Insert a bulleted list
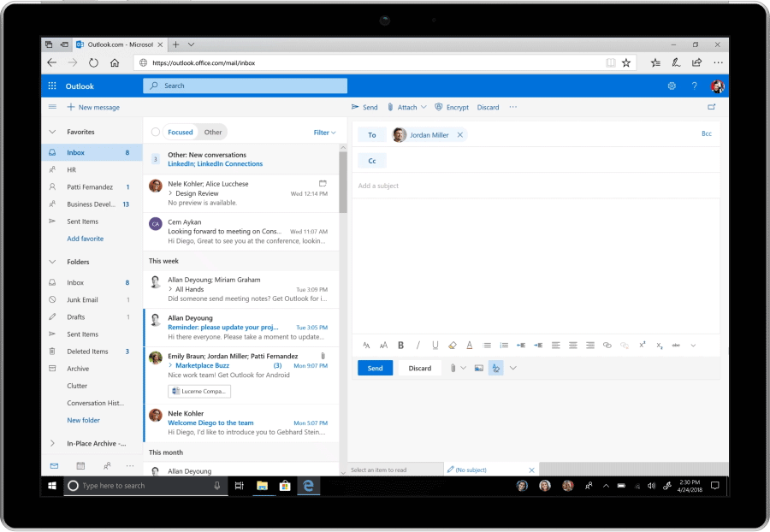The width and height of the screenshot is (770, 532). [x=487, y=346]
